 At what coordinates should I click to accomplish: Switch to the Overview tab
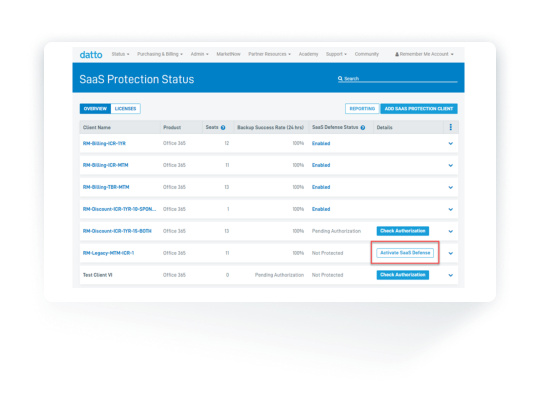(95, 108)
